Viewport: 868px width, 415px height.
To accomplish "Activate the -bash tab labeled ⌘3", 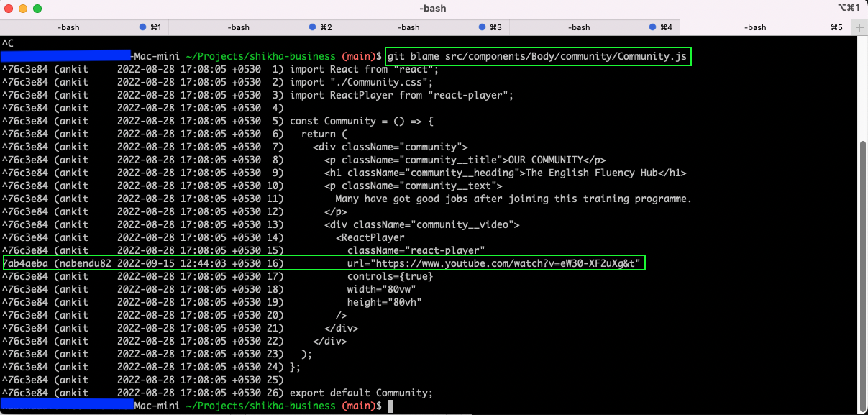I will (408, 27).
